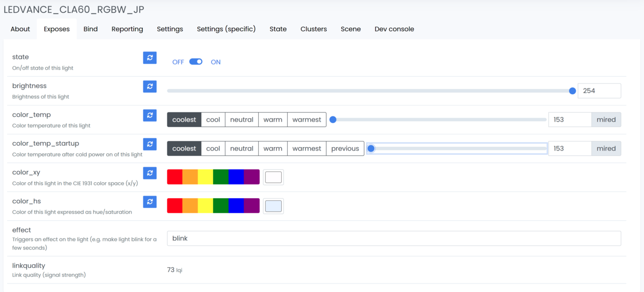Click the color_temp_startup mired value field

pos(570,148)
